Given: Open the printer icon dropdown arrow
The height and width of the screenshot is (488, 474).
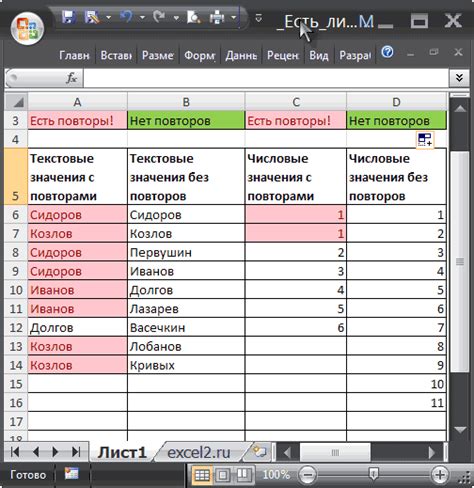Looking at the screenshot, I should (233, 17).
